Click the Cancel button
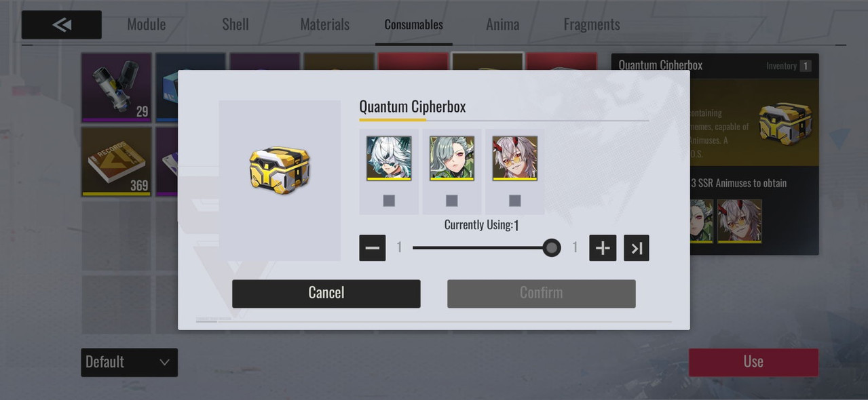This screenshot has height=400, width=868. pyautogui.click(x=326, y=294)
